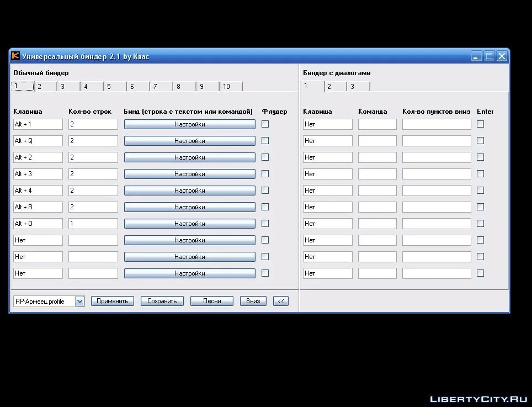Toggle Флудер checkbox for Alt + 3 row

[265, 174]
